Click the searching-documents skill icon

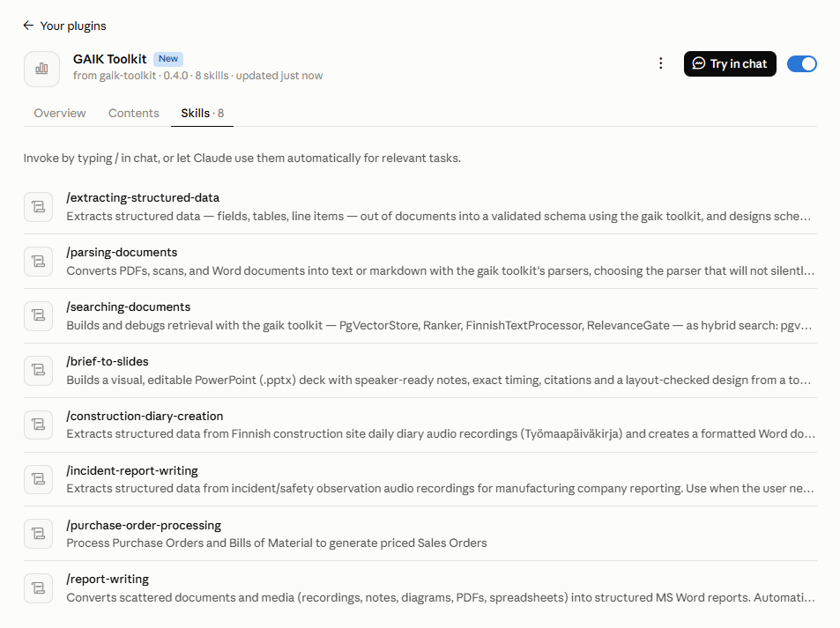pyautogui.click(x=39, y=316)
